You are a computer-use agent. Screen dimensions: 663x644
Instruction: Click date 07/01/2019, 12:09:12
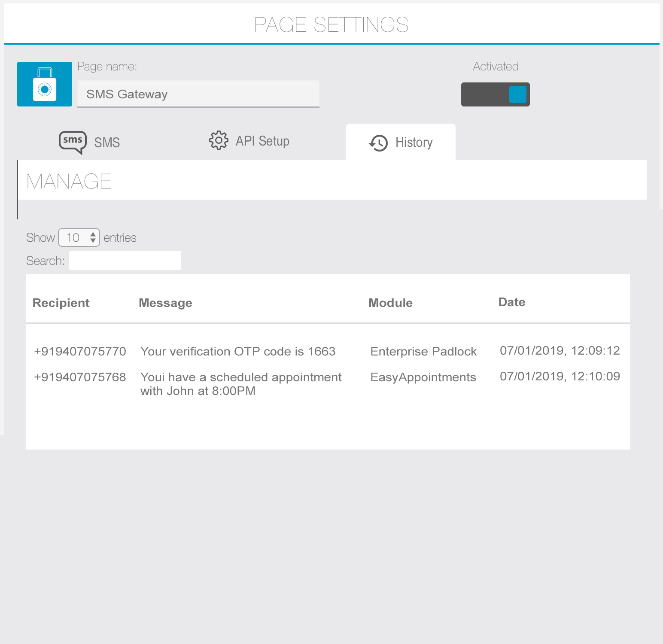click(x=560, y=350)
